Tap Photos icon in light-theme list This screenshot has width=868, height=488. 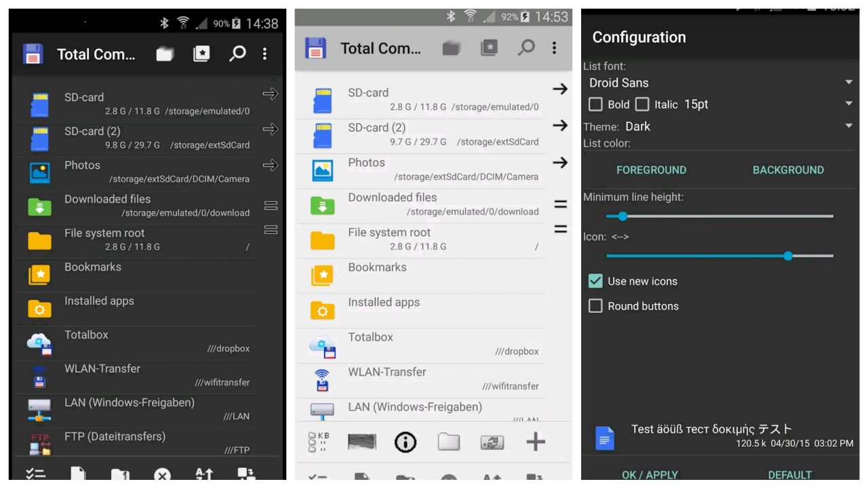[323, 170]
